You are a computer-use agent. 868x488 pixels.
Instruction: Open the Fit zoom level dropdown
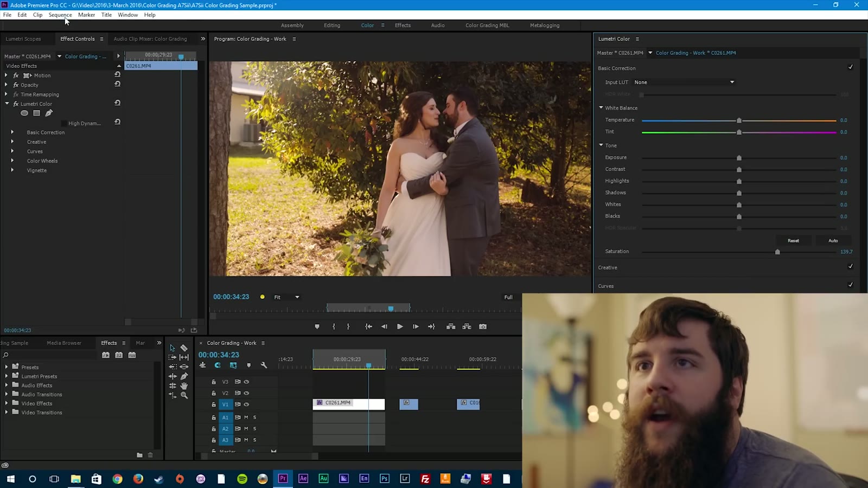(x=287, y=297)
